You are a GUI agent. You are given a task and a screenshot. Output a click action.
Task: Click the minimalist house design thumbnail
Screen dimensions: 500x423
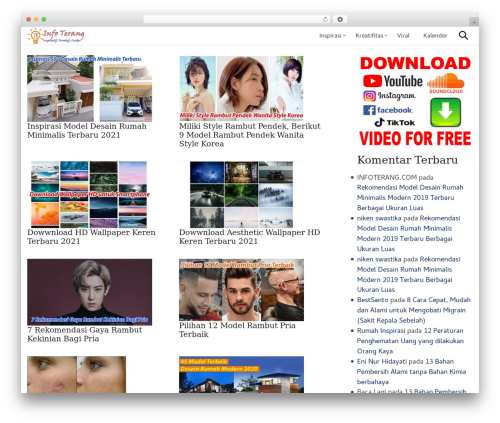pos(89,88)
